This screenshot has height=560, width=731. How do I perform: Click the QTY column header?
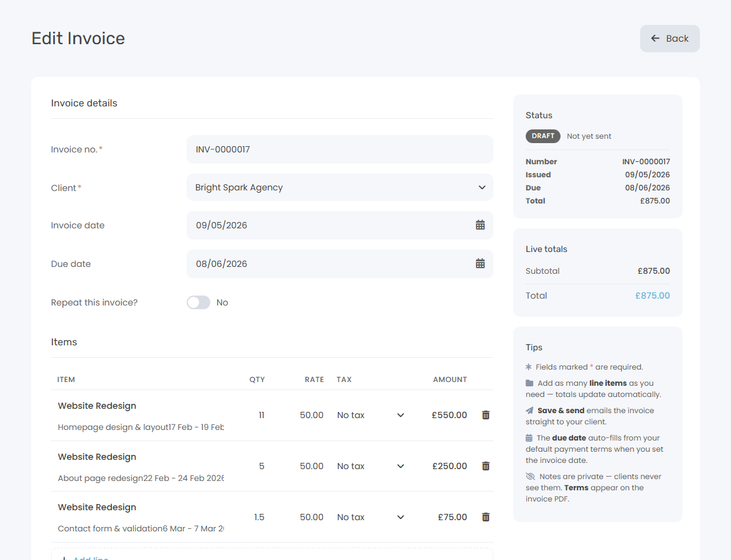click(x=257, y=380)
